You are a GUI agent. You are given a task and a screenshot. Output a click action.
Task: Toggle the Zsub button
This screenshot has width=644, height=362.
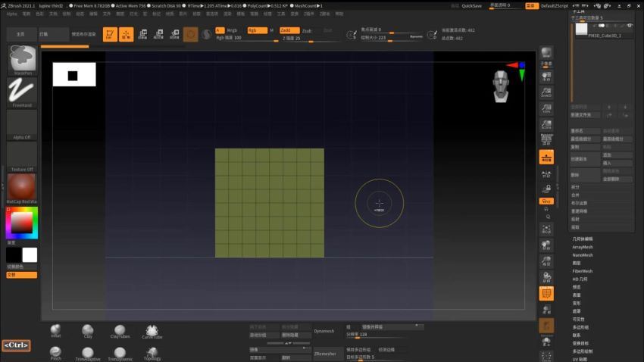pos(307,31)
